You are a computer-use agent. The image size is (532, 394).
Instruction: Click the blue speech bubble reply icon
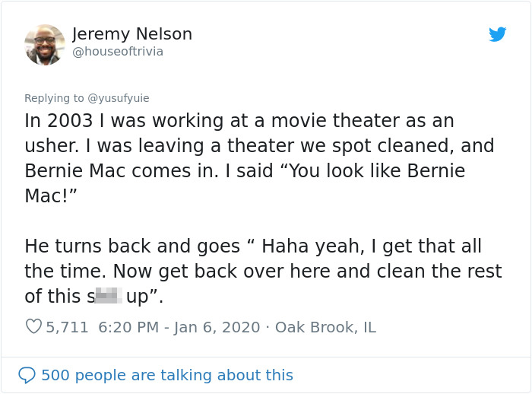click(x=27, y=375)
